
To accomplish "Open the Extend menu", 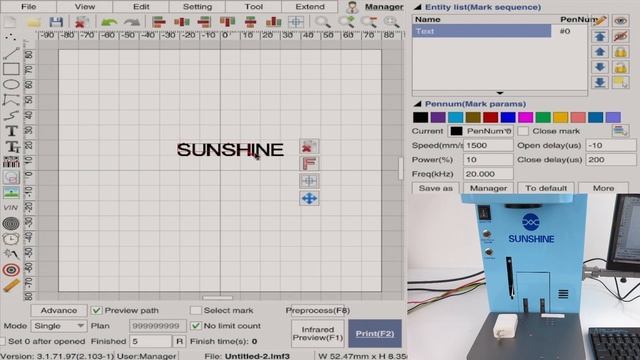I will [310, 7].
